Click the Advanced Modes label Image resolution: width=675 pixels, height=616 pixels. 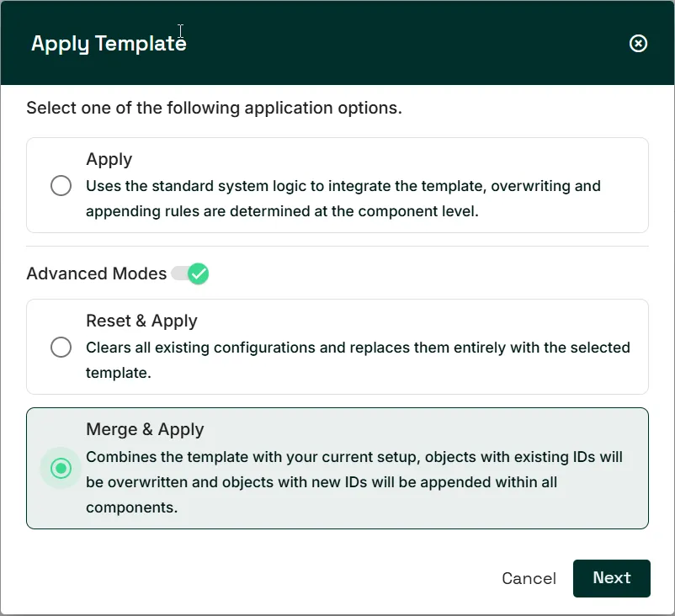pyautogui.click(x=97, y=273)
